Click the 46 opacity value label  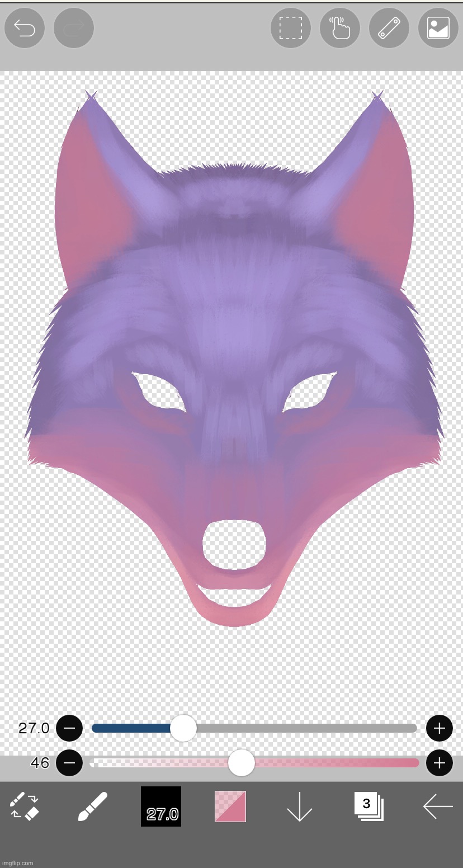pyautogui.click(x=40, y=763)
